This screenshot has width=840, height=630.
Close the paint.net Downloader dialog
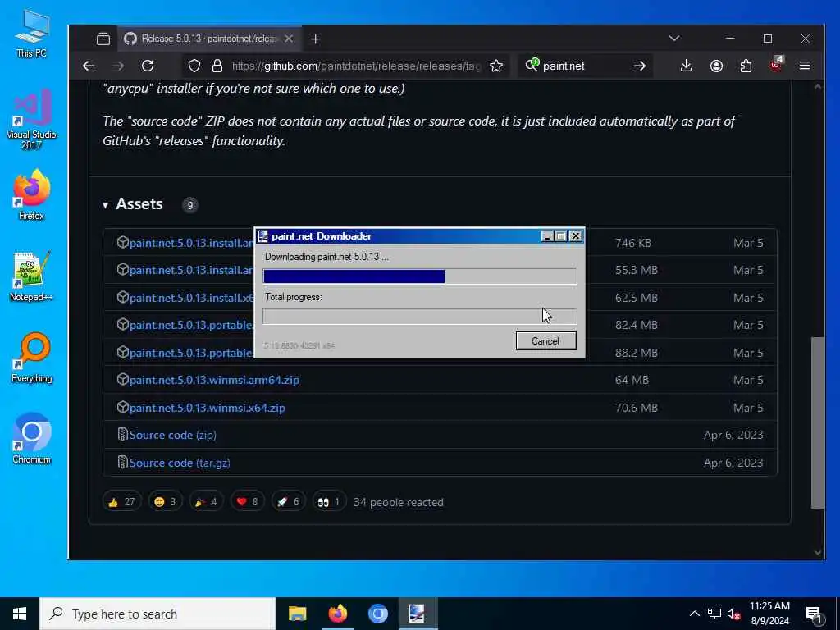575,236
